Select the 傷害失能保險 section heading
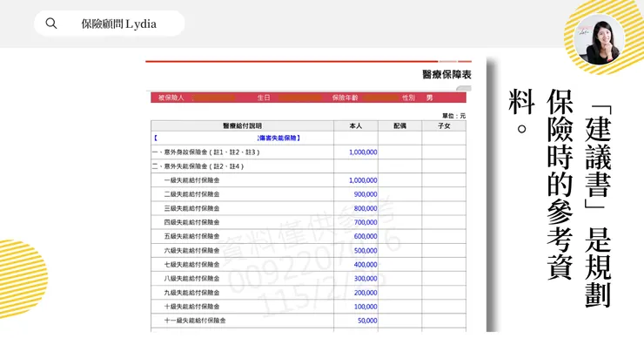This screenshot has height=338, width=644. point(278,139)
